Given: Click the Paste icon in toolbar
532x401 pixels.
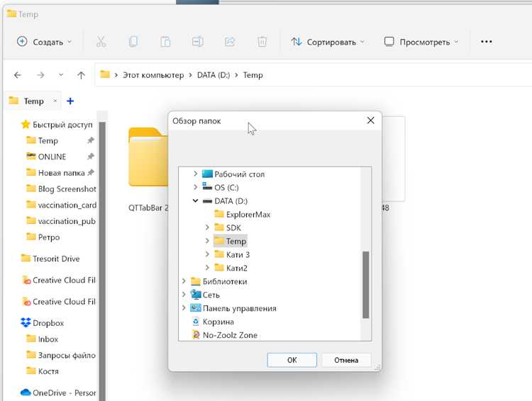Looking at the screenshot, I should tap(165, 42).
